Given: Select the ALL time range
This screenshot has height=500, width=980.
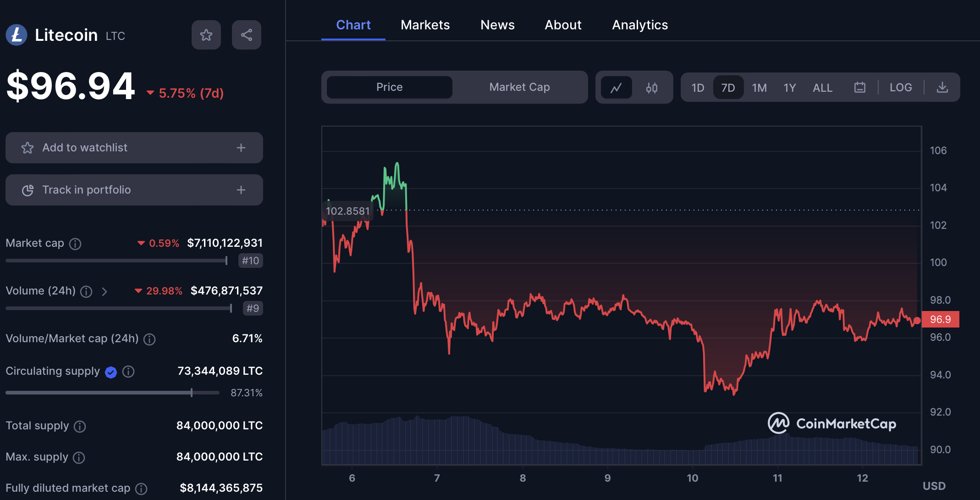Looking at the screenshot, I should coord(822,87).
